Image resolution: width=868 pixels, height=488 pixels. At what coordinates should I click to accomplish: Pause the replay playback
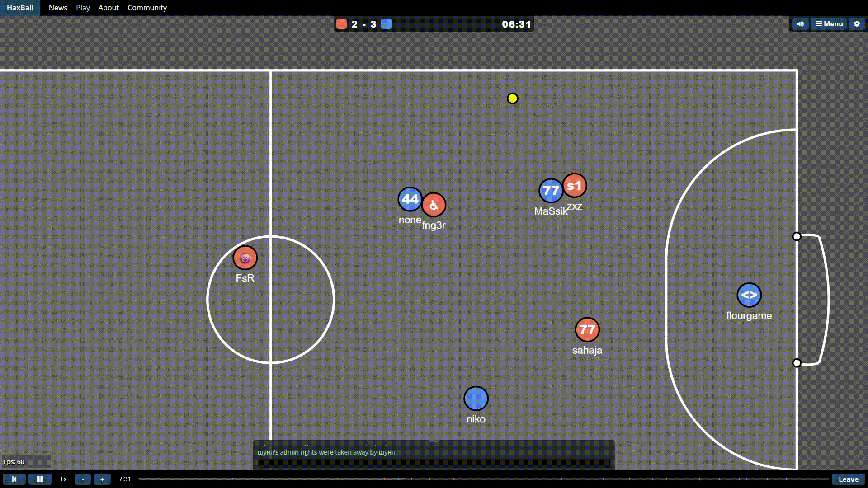pos(40,479)
